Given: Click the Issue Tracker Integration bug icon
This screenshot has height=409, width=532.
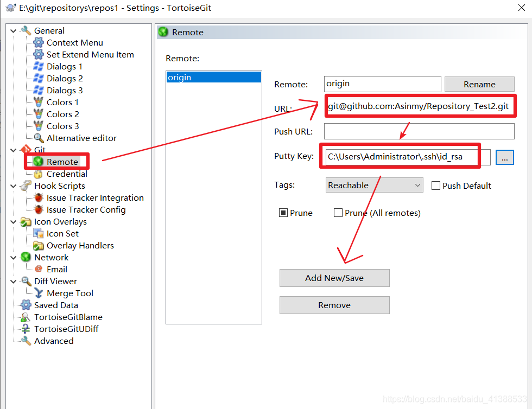Looking at the screenshot, I should point(39,197).
